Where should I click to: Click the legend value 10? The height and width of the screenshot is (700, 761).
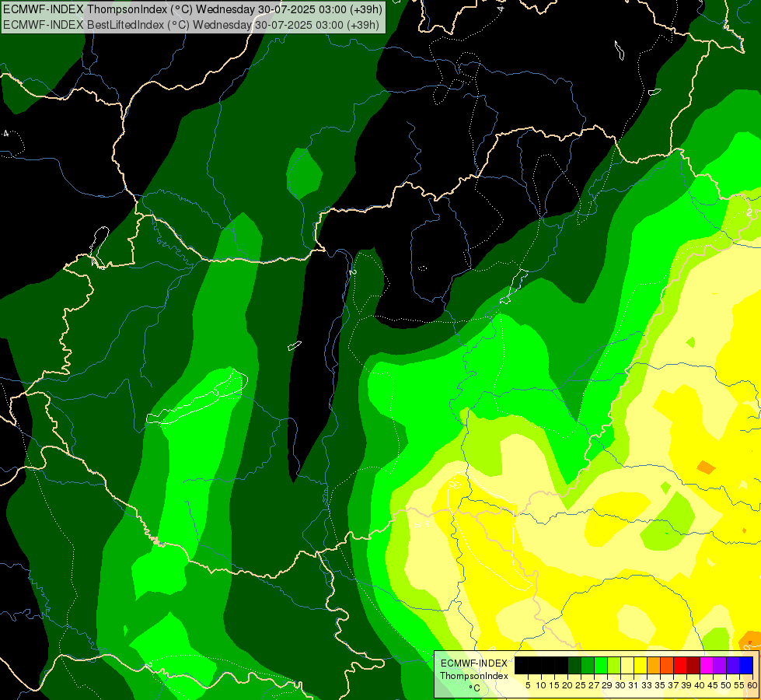(x=541, y=685)
